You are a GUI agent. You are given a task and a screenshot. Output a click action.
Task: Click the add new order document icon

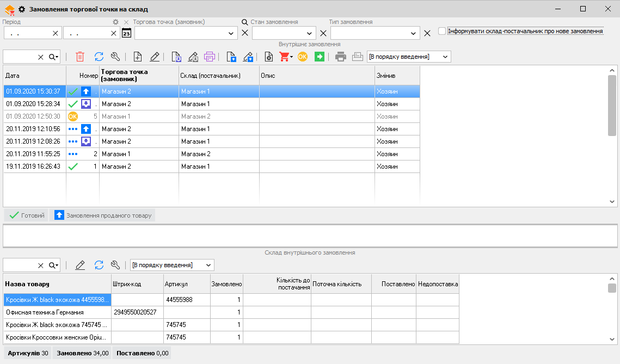138,57
